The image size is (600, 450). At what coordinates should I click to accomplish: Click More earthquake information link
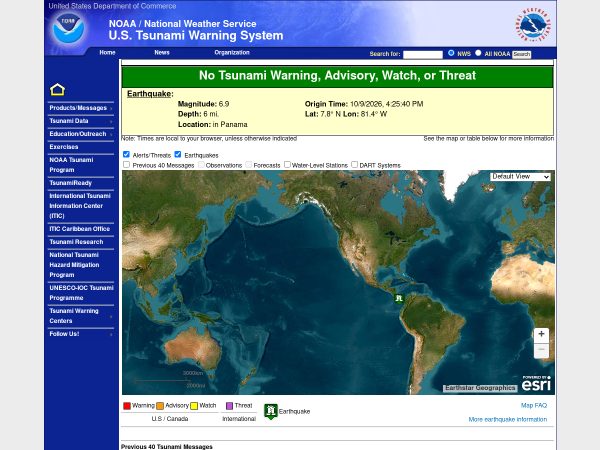508,419
